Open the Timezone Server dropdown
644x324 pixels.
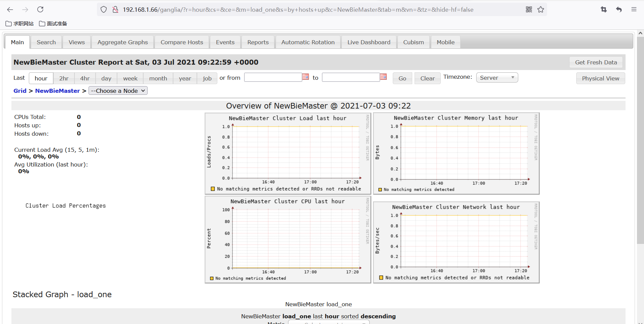[497, 78]
